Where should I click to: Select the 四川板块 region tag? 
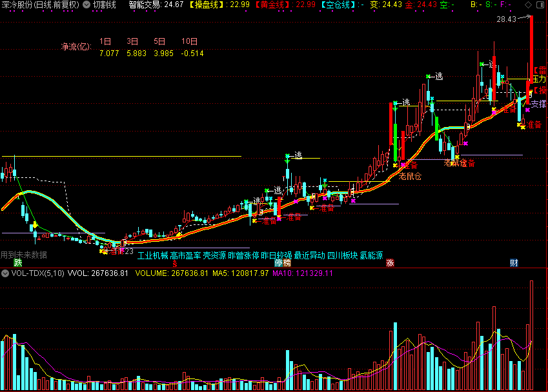pyautogui.click(x=342, y=255)
